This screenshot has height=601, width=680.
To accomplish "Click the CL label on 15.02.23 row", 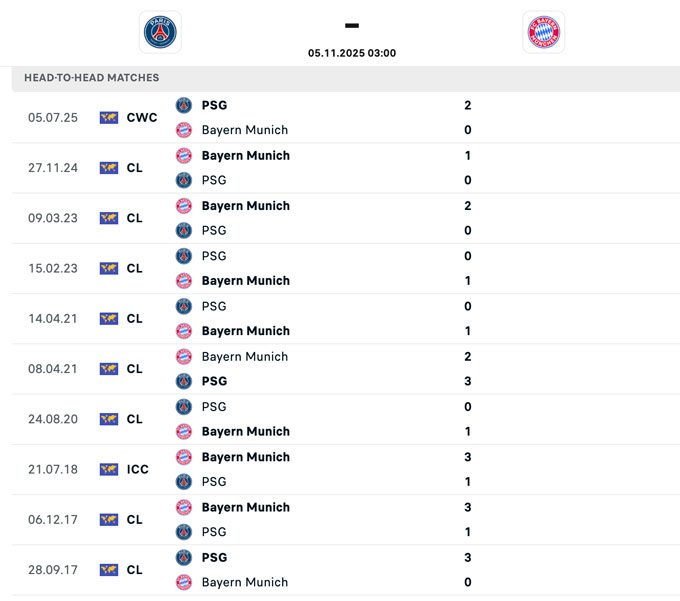I will tap(135, 268).
